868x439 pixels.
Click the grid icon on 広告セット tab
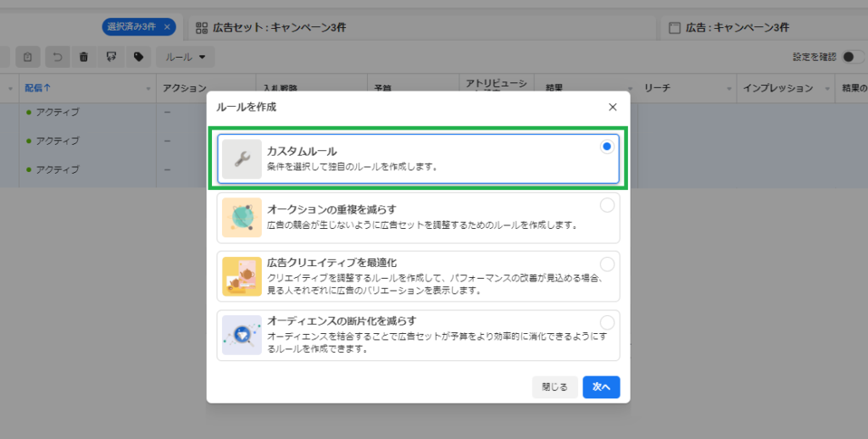(202, 28)
